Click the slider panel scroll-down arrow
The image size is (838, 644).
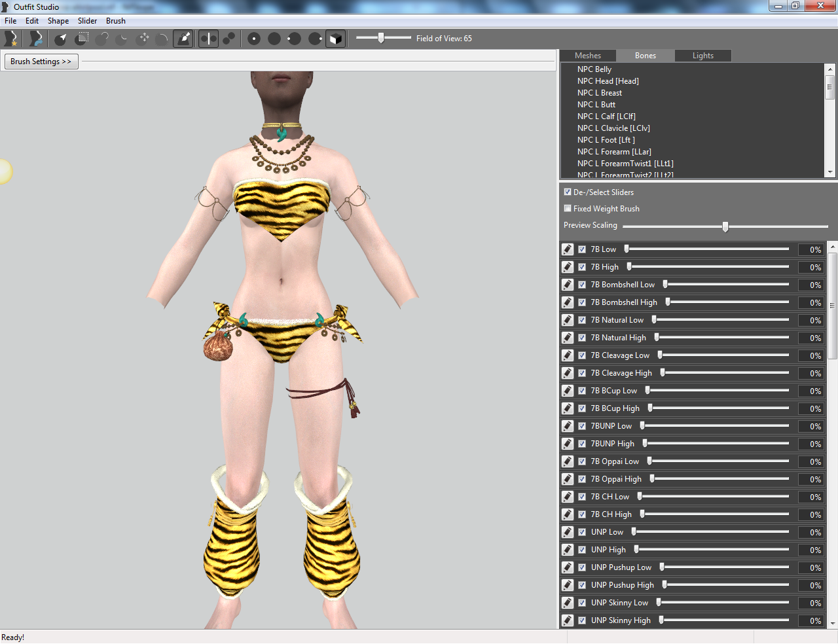833,623
